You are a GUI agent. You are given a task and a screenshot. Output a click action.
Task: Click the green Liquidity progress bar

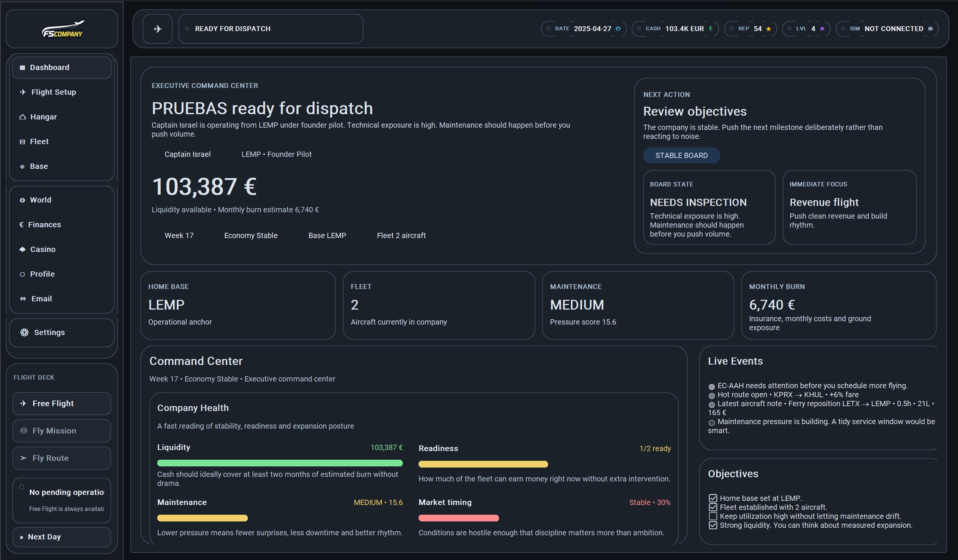(280, 463)
